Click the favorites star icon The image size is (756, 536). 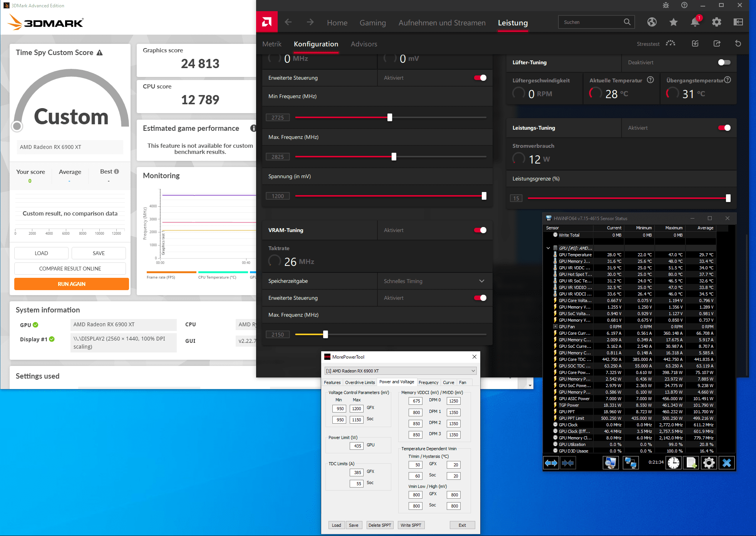(x=673, y=22)
